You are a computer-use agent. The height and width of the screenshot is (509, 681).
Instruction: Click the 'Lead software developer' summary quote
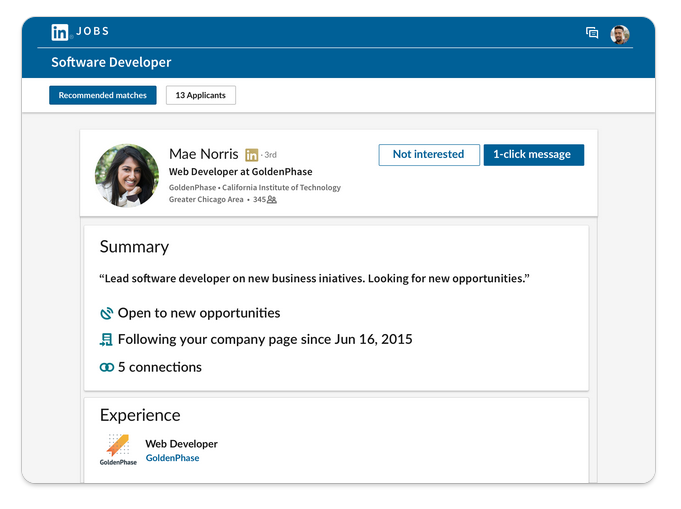(314, 278)
